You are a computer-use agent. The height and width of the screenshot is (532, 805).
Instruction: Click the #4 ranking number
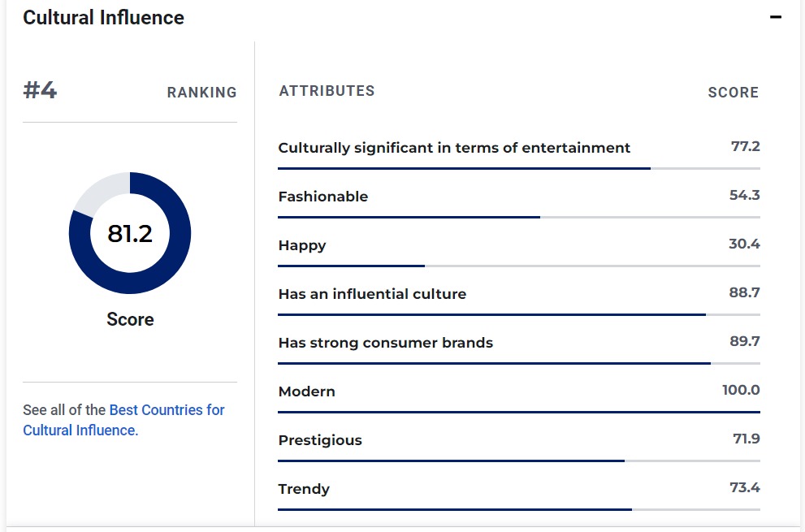[x=40, y=90]
